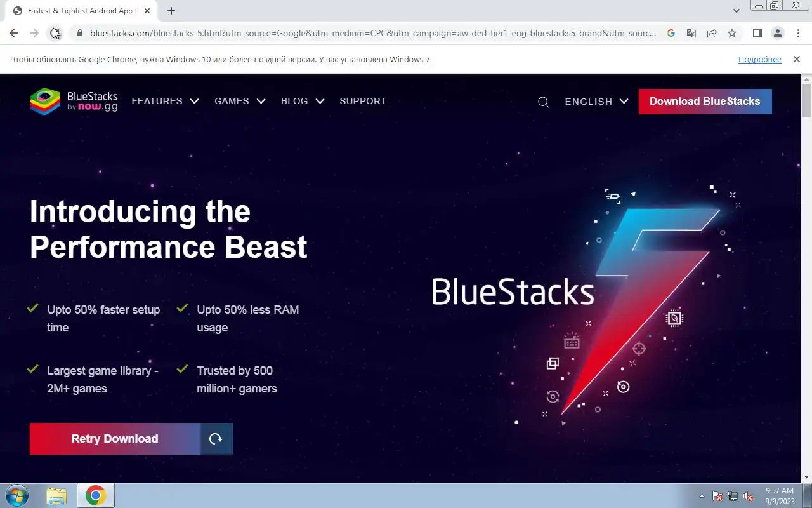Screen dimensions: 812x508
Task: Close the Fastest & Lightest Android App tab
Action: tap(147, 11)
